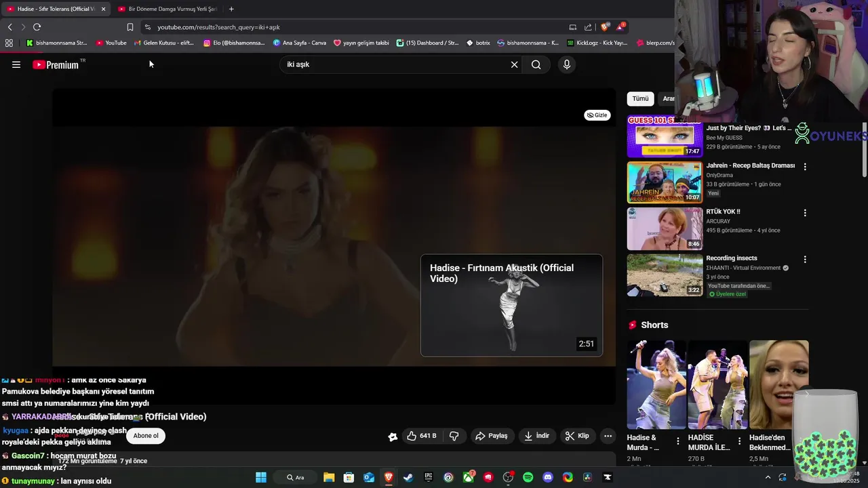Open KickLogz - Kick Yayı... bookmark

pyautogui.click(x=597, y=43)
